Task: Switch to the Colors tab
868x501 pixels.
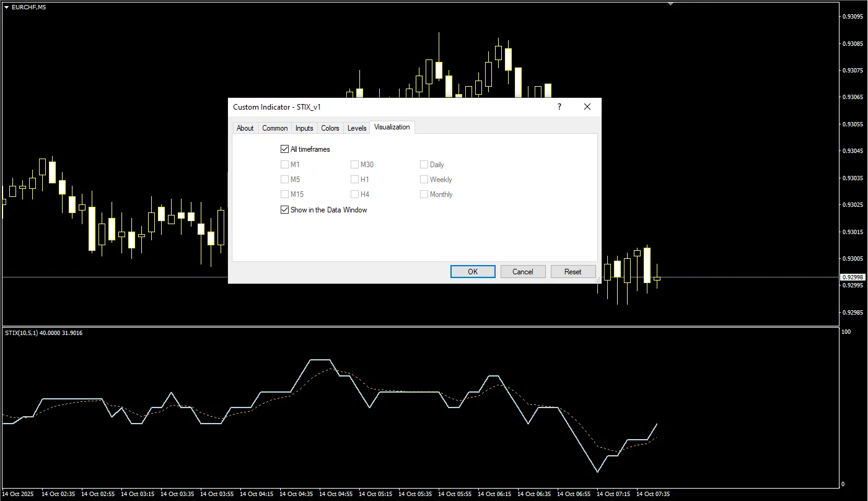Action: tap(330, 128)
